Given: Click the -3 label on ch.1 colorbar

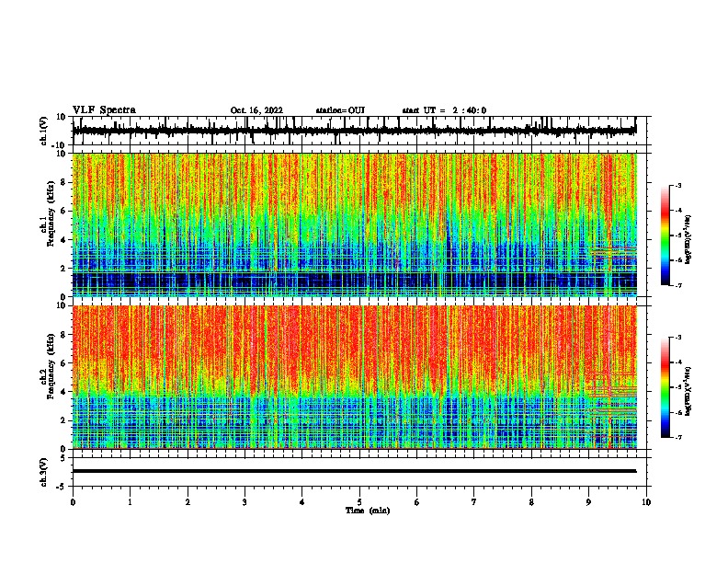Looking at the screenshot, I should click(x=677, y=185).
